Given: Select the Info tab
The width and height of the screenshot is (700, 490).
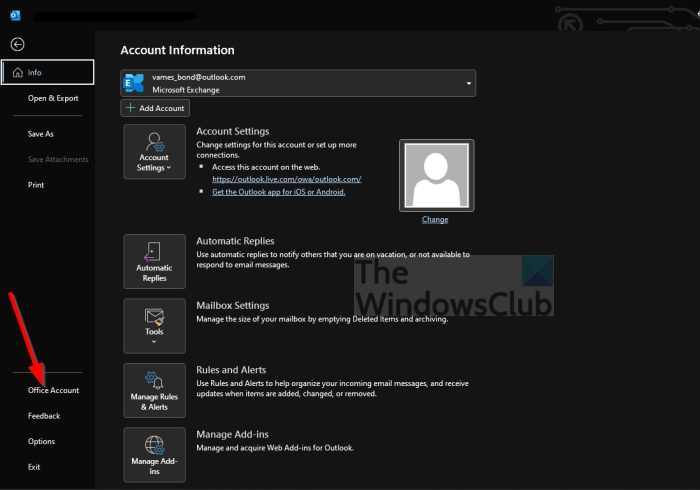Looking at the screenshot, I should coord(48,73).
